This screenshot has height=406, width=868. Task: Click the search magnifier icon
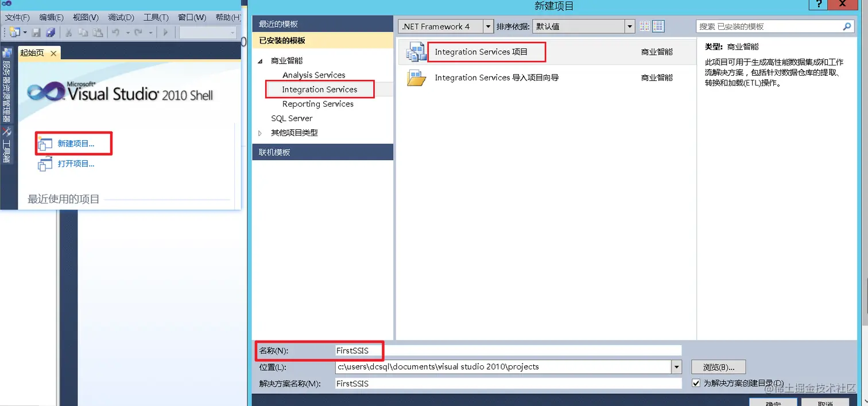[x=847, y=26]
